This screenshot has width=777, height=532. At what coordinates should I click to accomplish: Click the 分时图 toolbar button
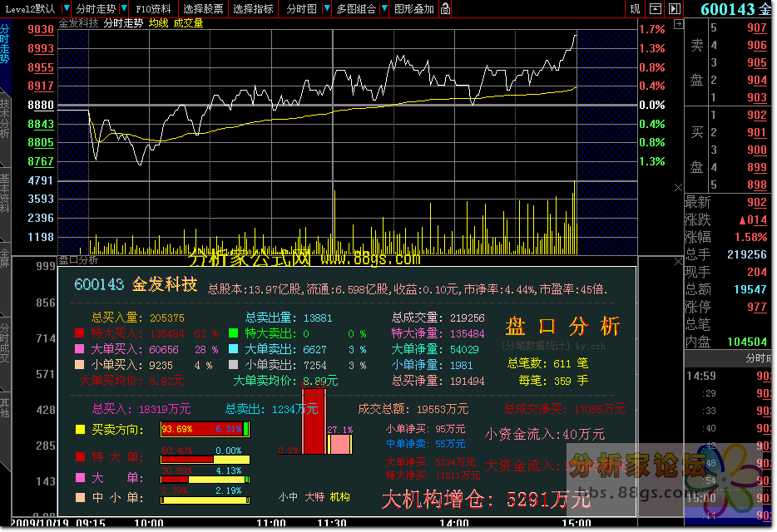(301, 9)
